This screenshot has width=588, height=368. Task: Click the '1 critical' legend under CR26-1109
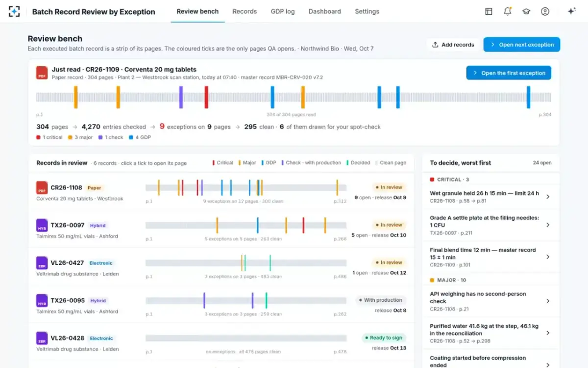coord(49,137)
